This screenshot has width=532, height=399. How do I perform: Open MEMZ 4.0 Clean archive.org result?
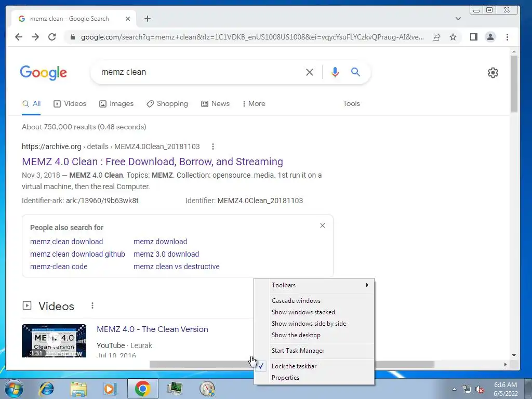152,162
